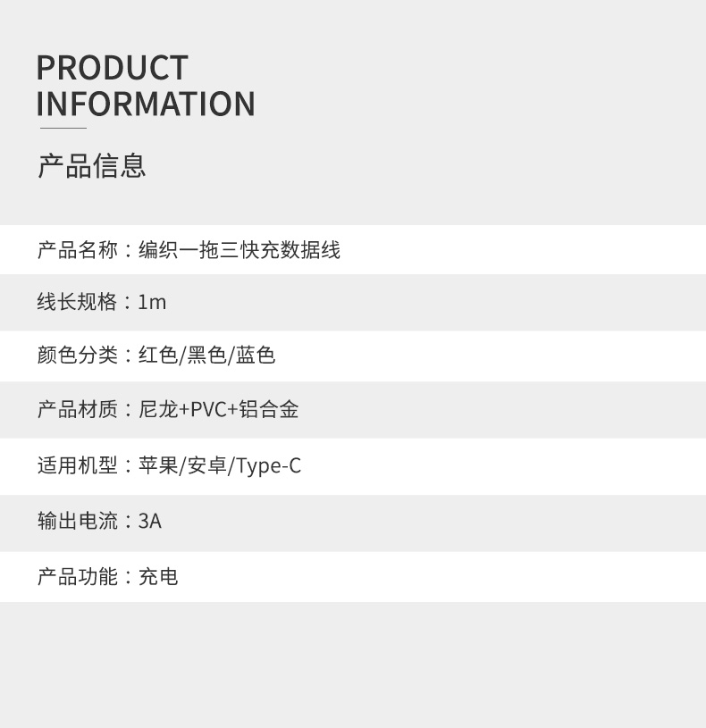The height and width of the screenshot is (728, 706).
Task: Click the 输出电流 label
Action: (x=78, y=521)
